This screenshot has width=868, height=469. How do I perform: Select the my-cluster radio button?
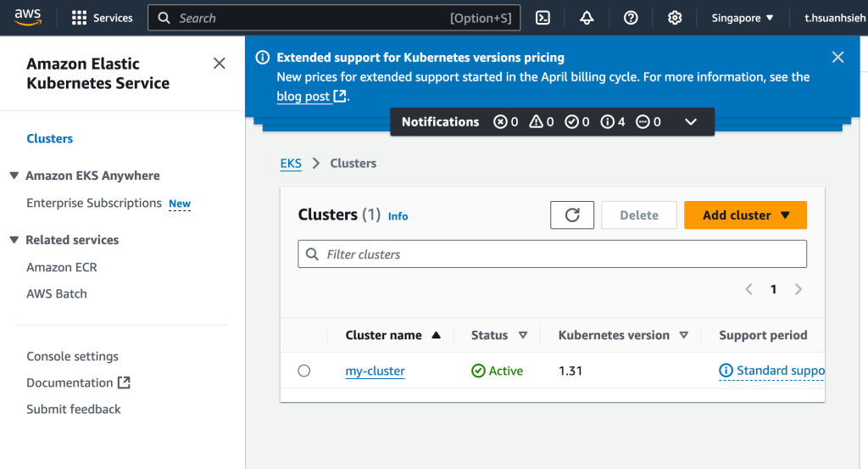click(304, 371)
